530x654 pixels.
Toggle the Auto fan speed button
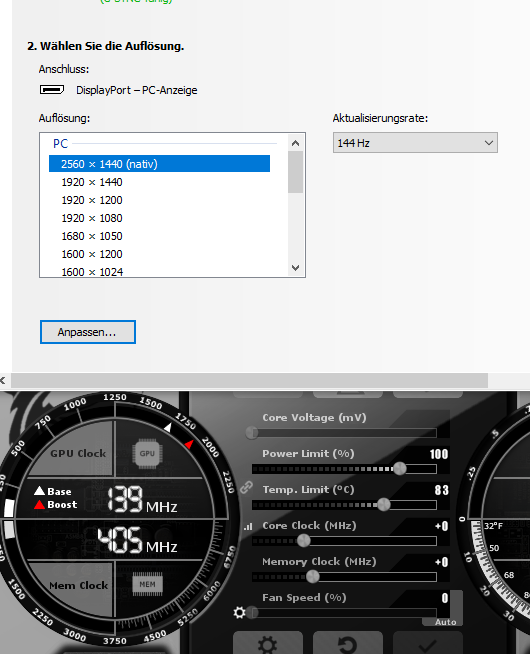click(445, 622)
